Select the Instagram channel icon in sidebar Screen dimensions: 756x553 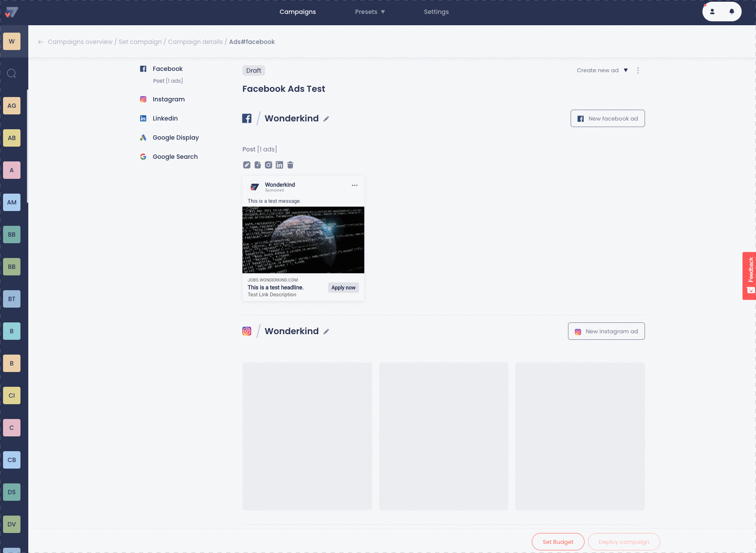pyautogui.click(x=143, y=99)
